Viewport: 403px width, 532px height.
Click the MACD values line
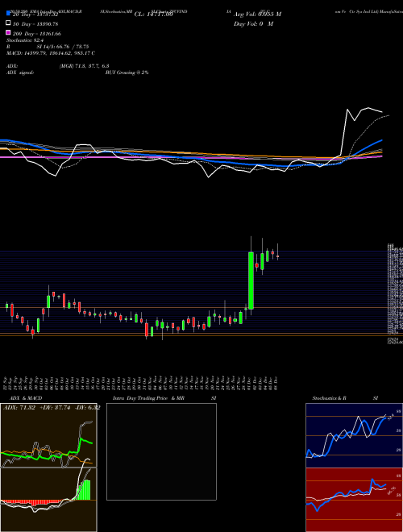51,53
